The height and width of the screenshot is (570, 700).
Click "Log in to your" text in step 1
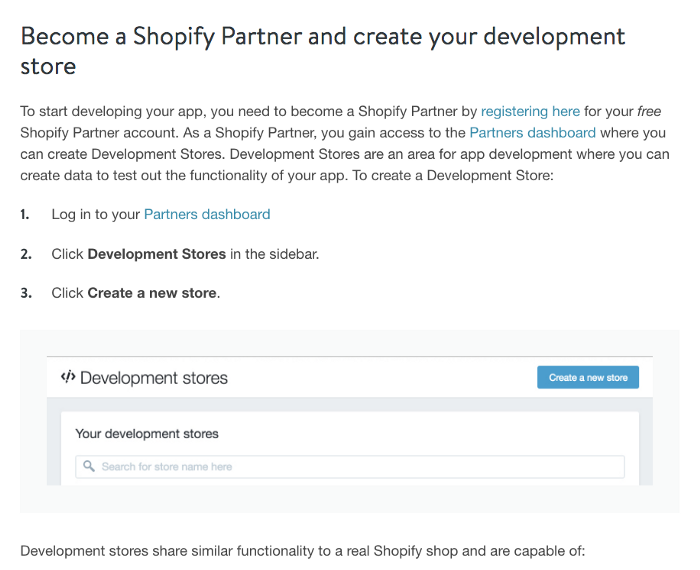[x=96, y=214]
